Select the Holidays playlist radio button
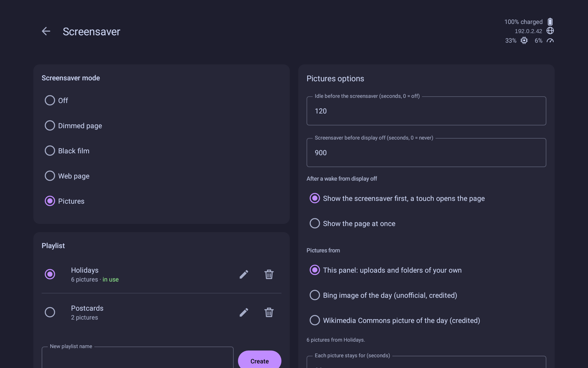 [50, 274]
